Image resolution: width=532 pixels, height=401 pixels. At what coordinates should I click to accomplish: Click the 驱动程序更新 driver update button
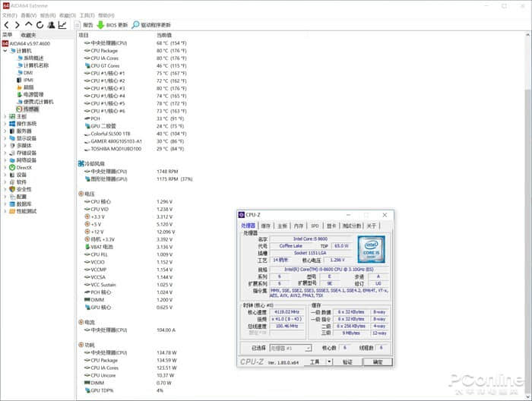click(151, 25)
